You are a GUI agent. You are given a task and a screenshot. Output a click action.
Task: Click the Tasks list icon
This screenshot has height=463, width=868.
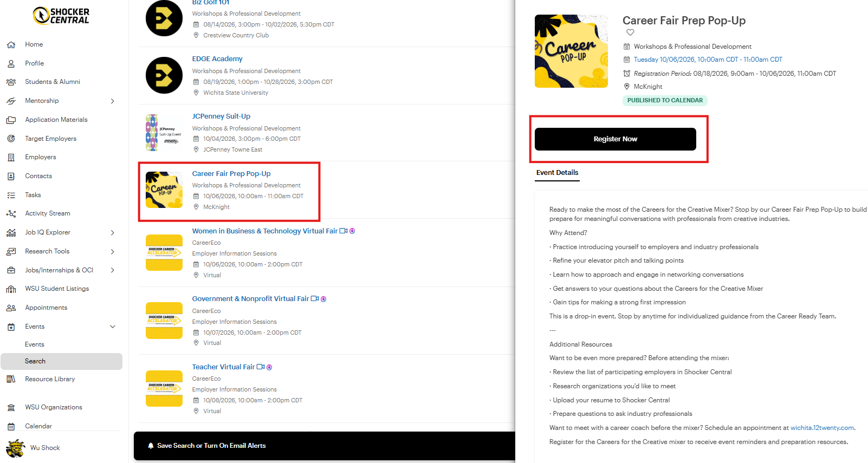pos(11,195)
